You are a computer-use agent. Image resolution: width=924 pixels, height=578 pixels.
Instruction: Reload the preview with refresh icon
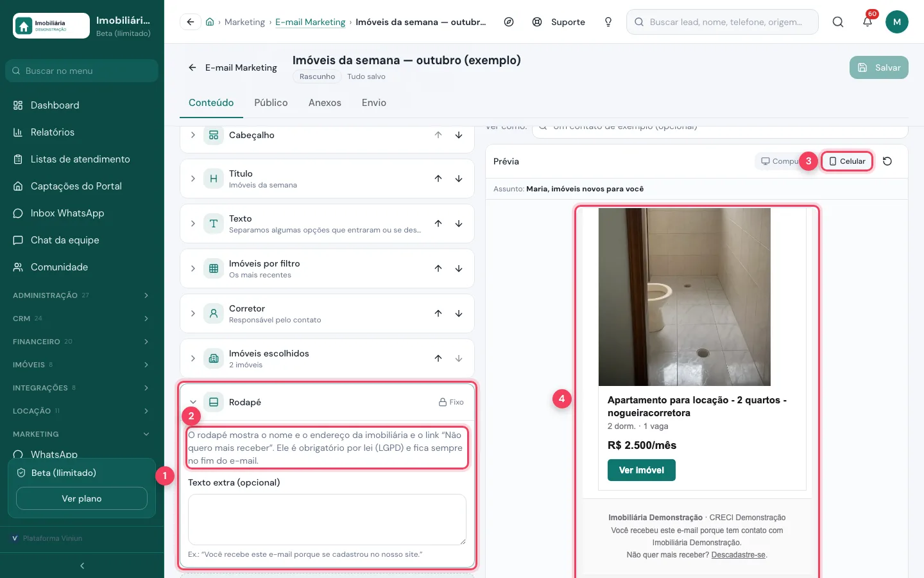click(x=887, y=161)
